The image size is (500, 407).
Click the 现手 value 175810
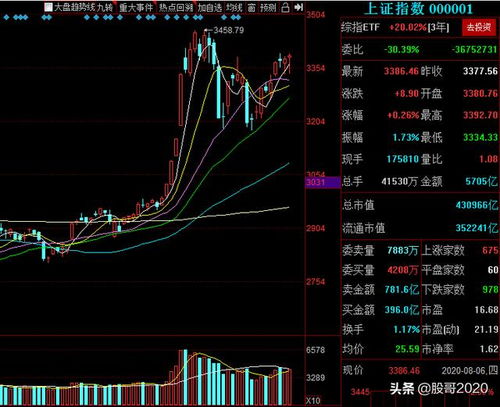point(403,159)
